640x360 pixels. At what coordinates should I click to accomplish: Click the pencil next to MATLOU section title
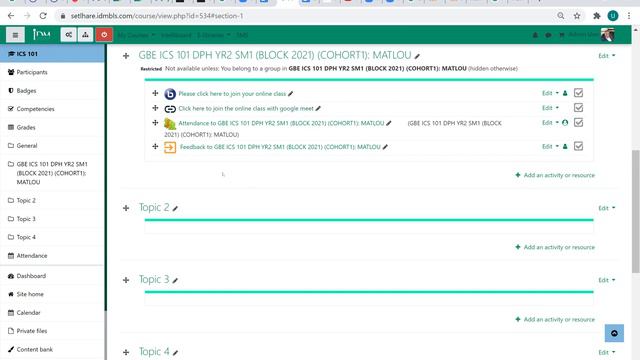coord(417,56)
